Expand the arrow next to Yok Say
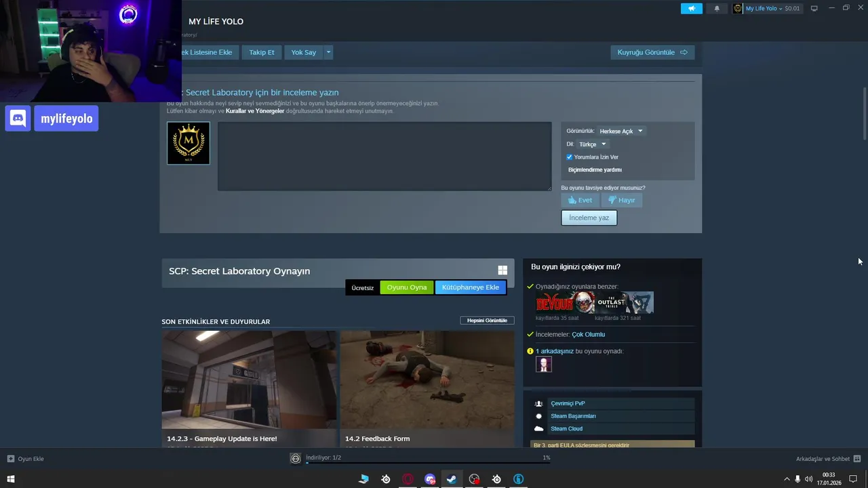The width and height of the screenshot is (868, 488). coord(329,52)
